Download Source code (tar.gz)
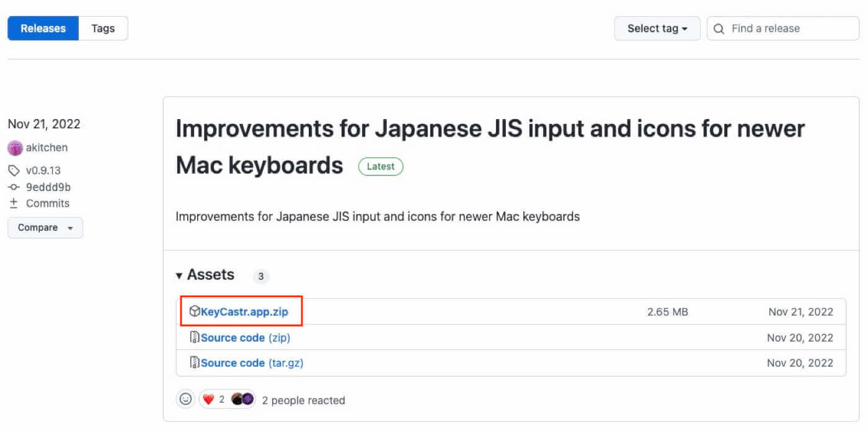 pos(252,363)
